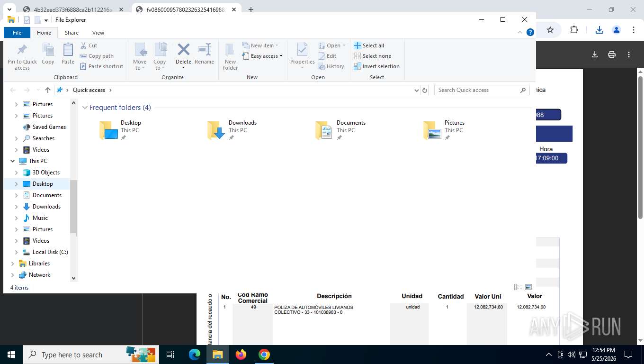Select Saved Games in navigation tree
Viewport: 644px width, 364px height.
click(49, 127)
